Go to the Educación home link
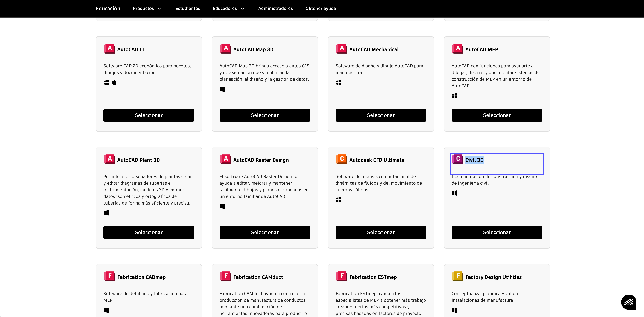This screenshot has width=644, height=317. 108,9
